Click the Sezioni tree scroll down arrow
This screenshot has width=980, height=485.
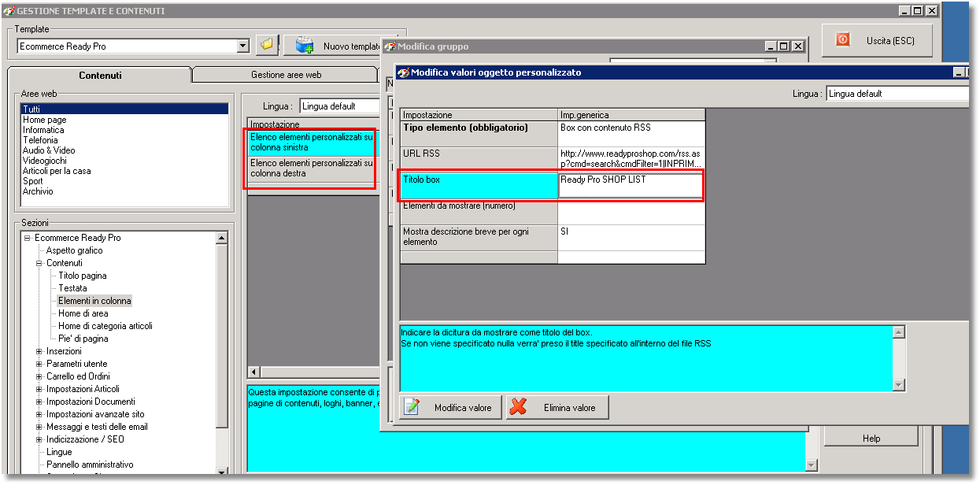pyautogui.click(x=221, y=471)
